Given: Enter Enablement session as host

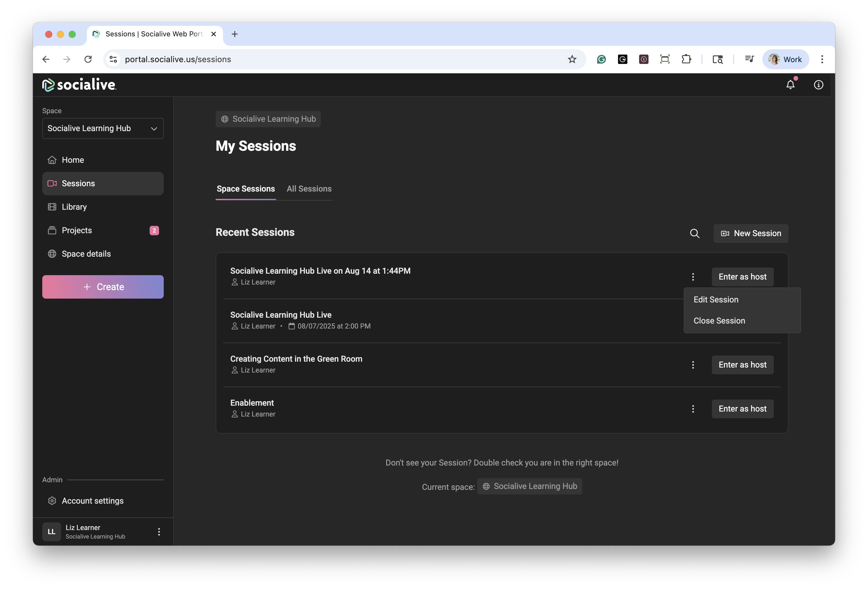Looking at the screenshot, I should (742, 409).
